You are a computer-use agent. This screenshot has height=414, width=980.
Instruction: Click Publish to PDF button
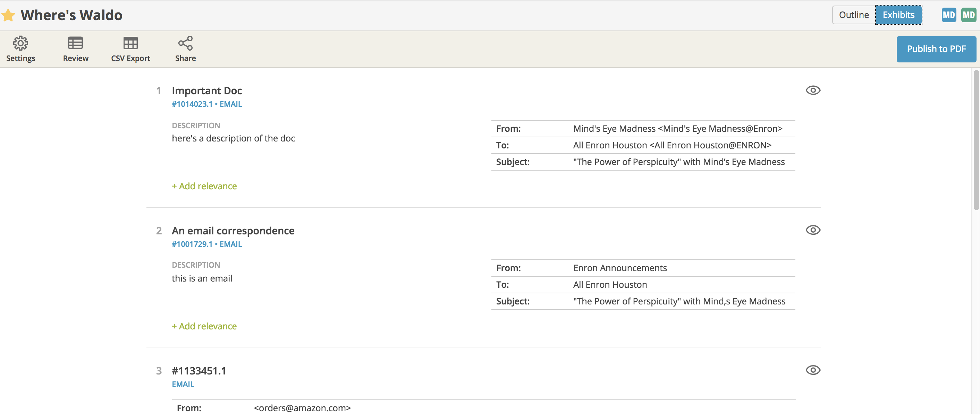[x=936, y=49]
